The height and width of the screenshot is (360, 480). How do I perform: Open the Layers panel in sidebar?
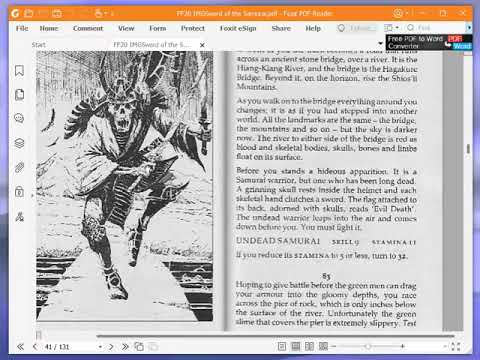point(19,143)
